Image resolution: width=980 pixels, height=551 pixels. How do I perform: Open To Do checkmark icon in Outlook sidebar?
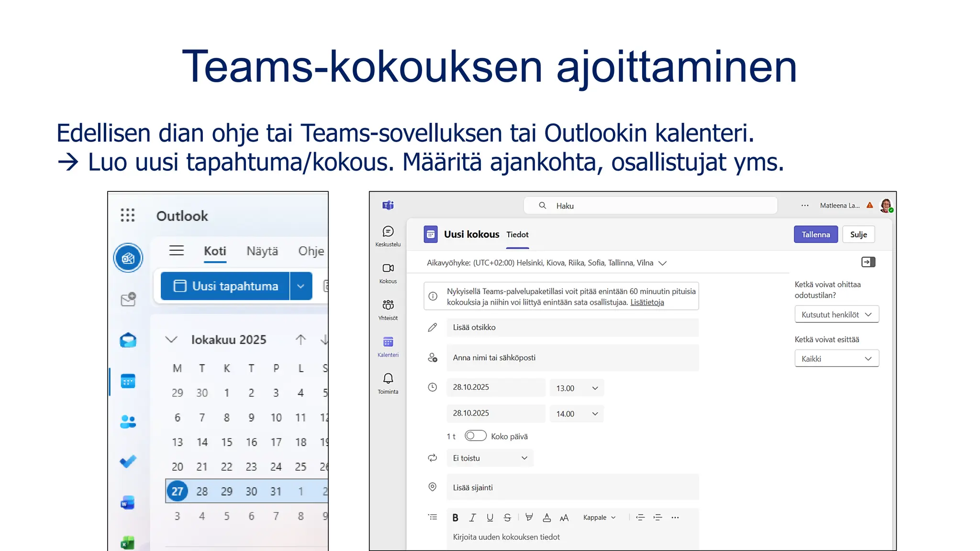point(128,462)
